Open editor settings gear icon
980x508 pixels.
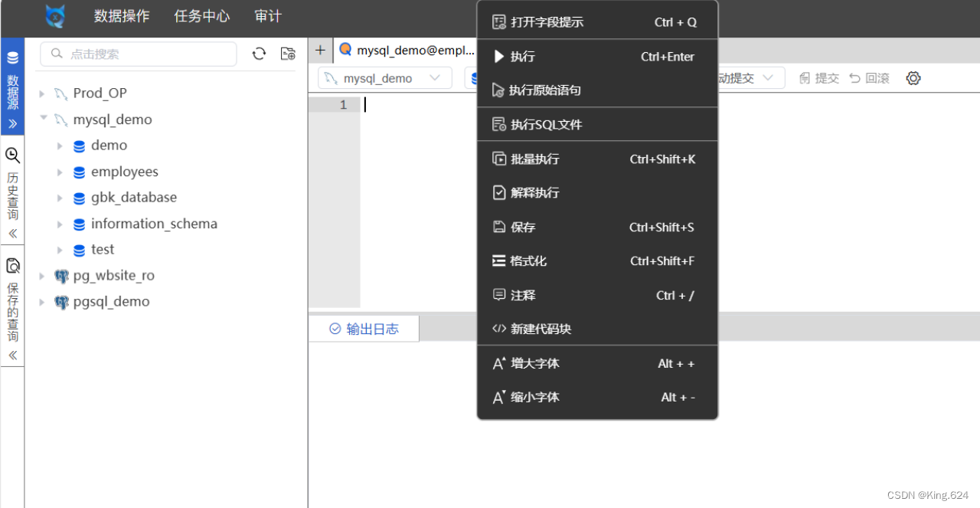coord(913,78)
